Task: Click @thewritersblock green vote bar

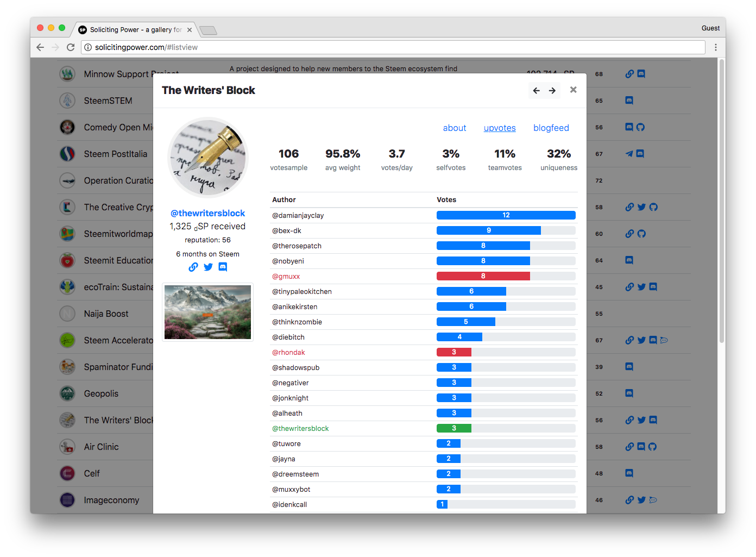Action: click(x=454, y=428)
